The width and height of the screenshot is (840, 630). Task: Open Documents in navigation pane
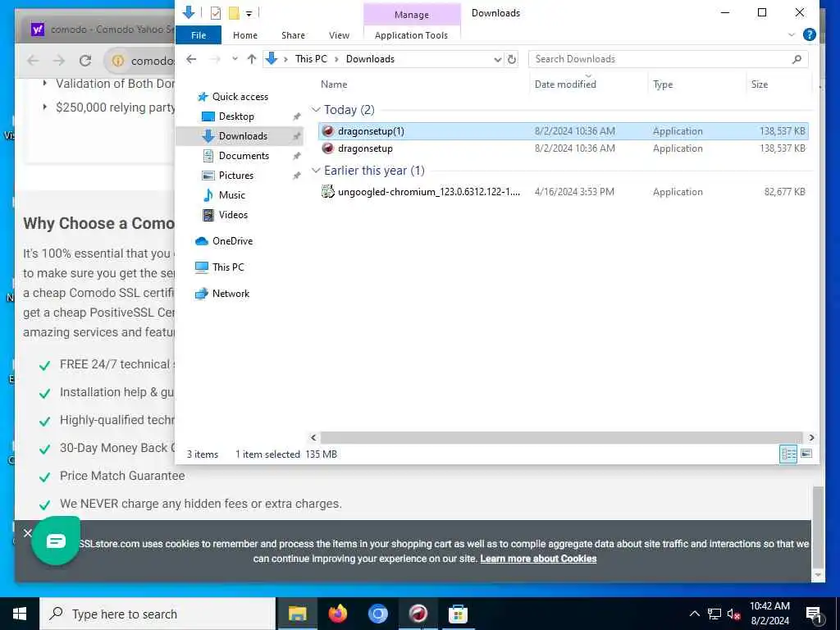(244, 156)
